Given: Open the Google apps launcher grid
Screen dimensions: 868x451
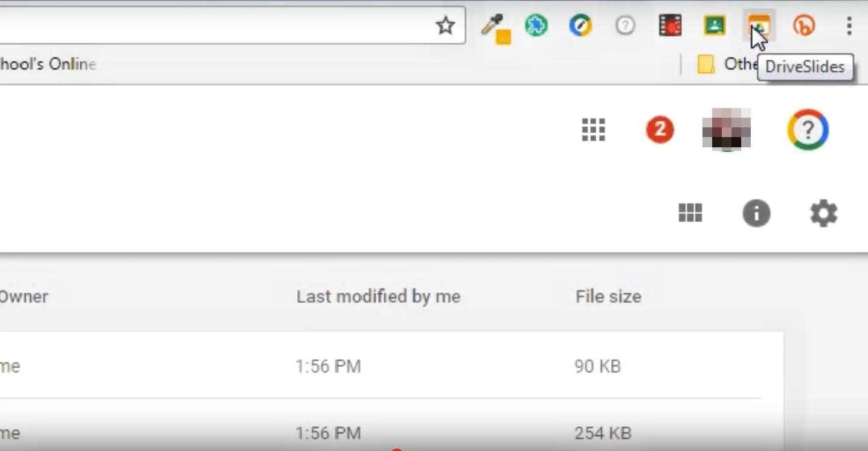Looking at the screenshot, I should (x=593, y=130).
